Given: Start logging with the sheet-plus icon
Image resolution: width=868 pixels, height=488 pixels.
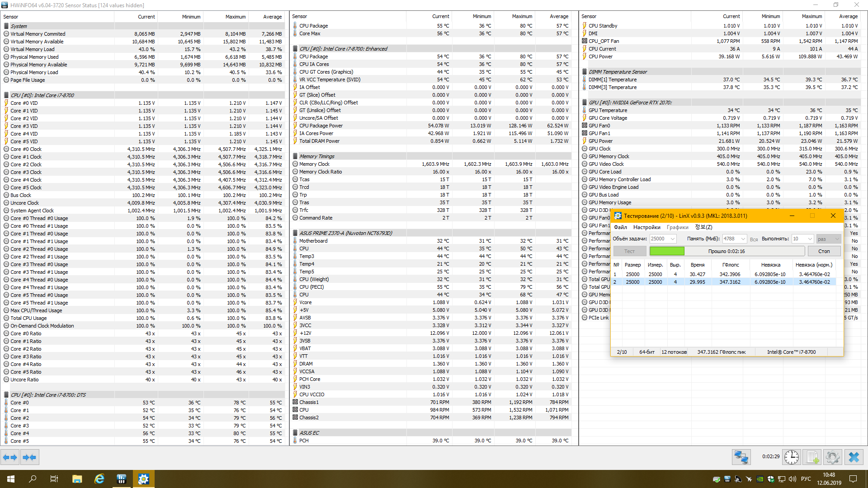Looking at the screenshot, I should coord(812,457).
